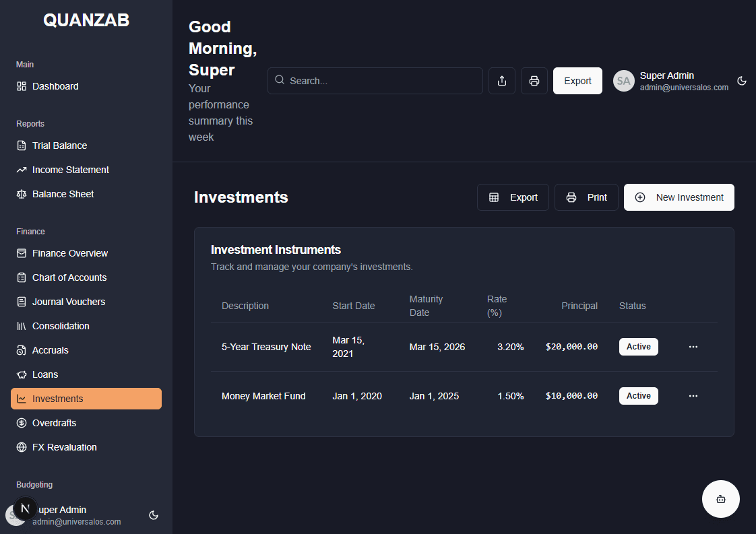This screenshot has height=534, width=756.
Task: Open the Balance Sheet report
Action: 86,194
